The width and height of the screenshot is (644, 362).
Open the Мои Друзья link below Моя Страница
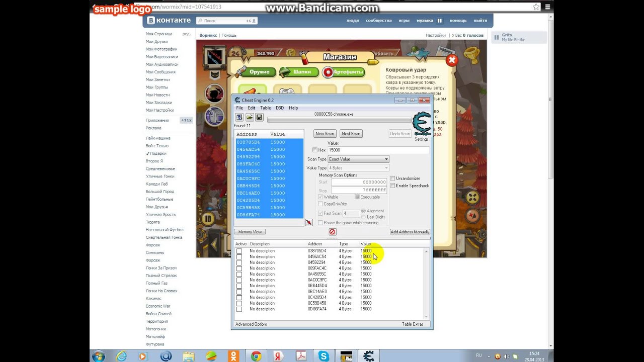[x=156, y=41]
